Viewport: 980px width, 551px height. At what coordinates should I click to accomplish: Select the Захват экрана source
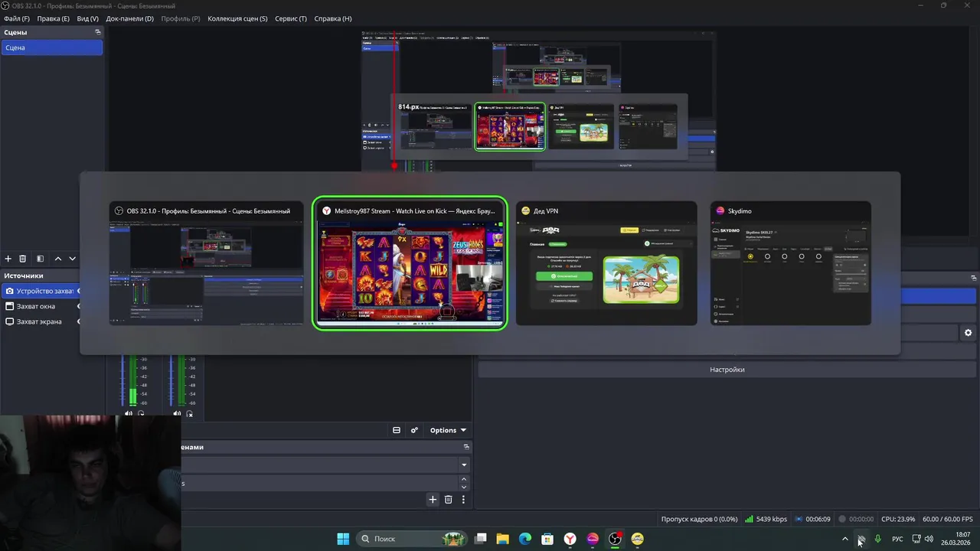pyautogui.click(x=40, y=321)
